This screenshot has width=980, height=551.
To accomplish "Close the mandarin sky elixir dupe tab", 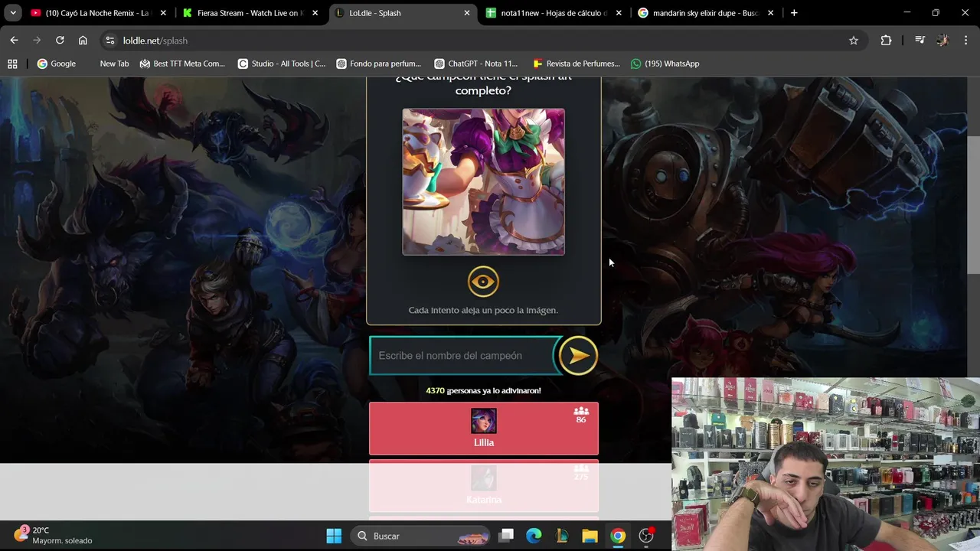I will (770, 13).
